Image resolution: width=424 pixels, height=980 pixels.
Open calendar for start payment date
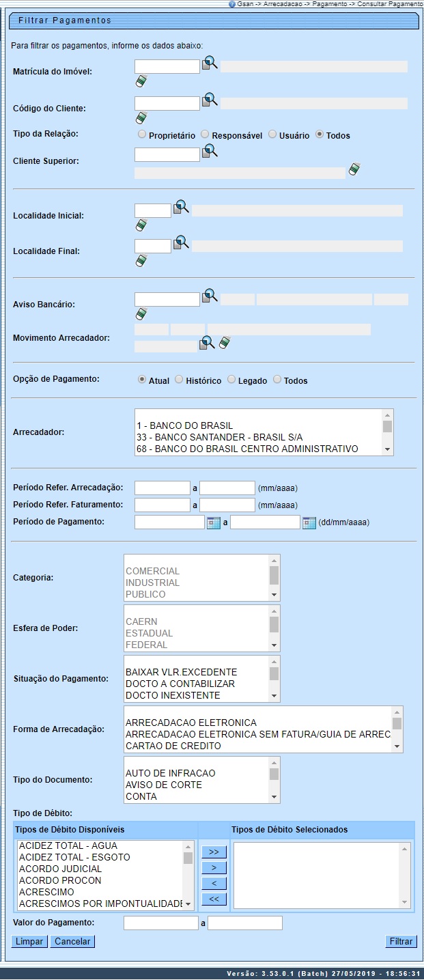pos(213,522)
